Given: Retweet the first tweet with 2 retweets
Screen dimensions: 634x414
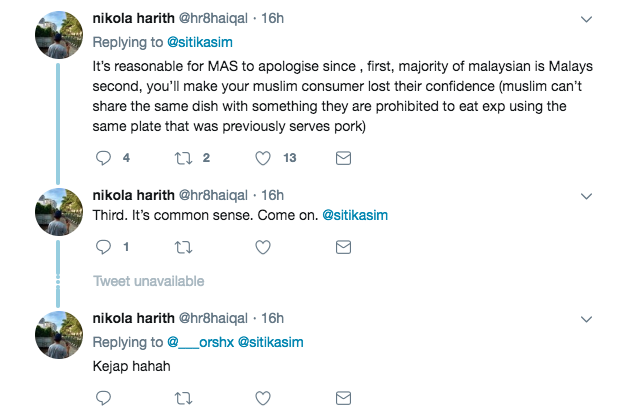Looking at the screenshot, I should [182, 158].
